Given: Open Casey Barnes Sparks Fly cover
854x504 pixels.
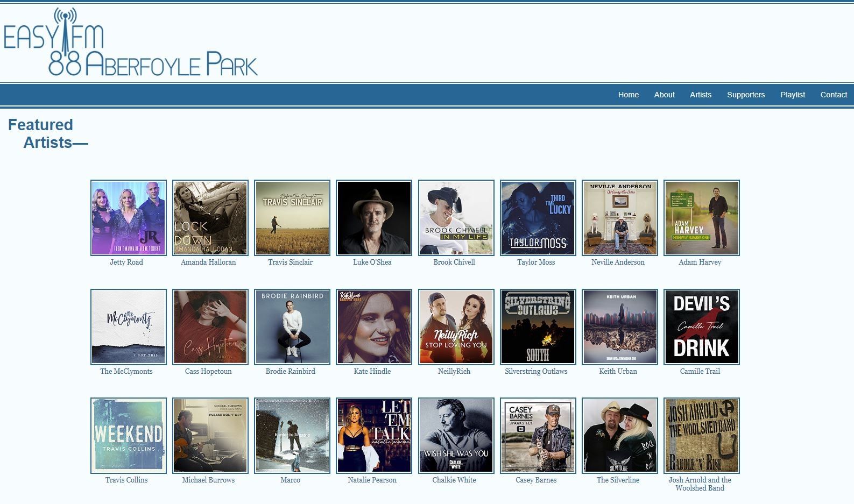Looking at the screenshot, I should tap(538, 436).
